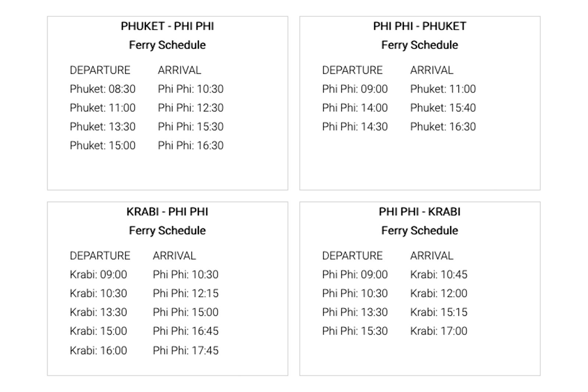Click the Phuket: 16:30 arrival entry
The image size is (588, 392).
pos(443,126)
